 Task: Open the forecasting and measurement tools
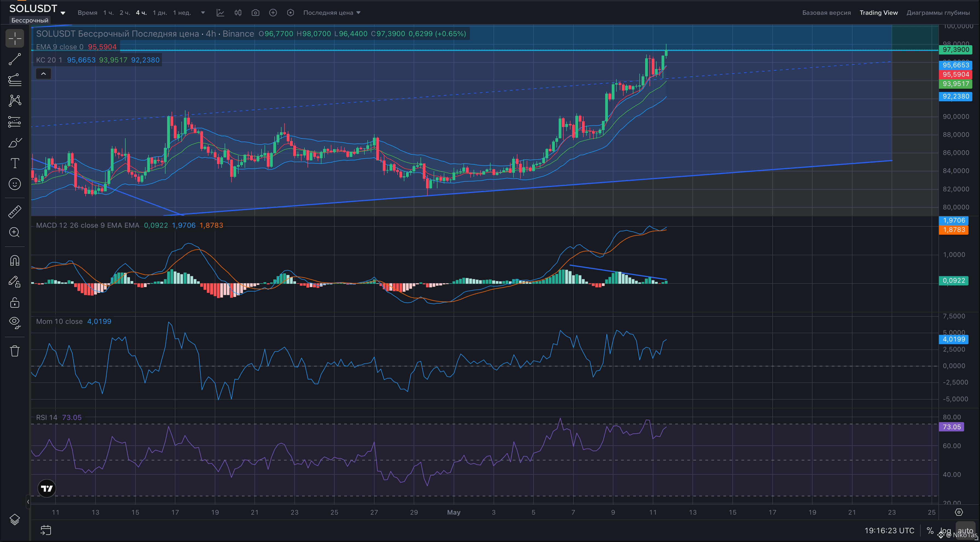coord(15,122)
